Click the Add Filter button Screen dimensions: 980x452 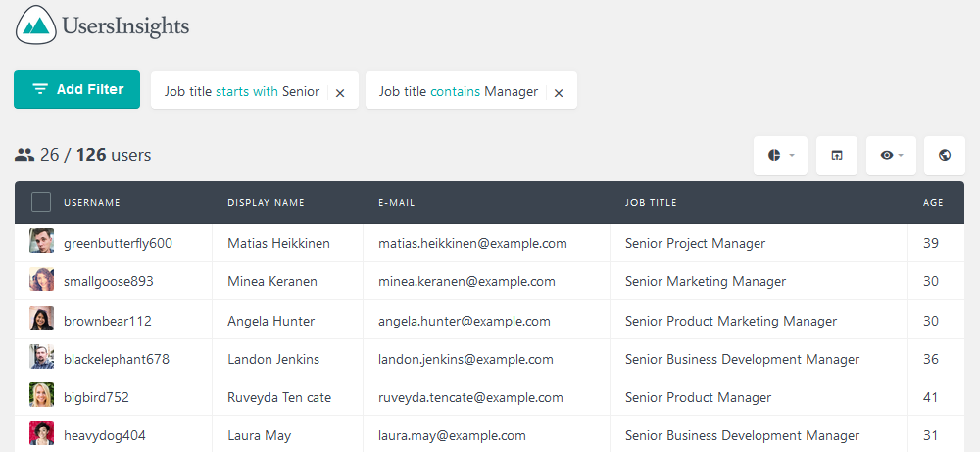click(76, 89)
